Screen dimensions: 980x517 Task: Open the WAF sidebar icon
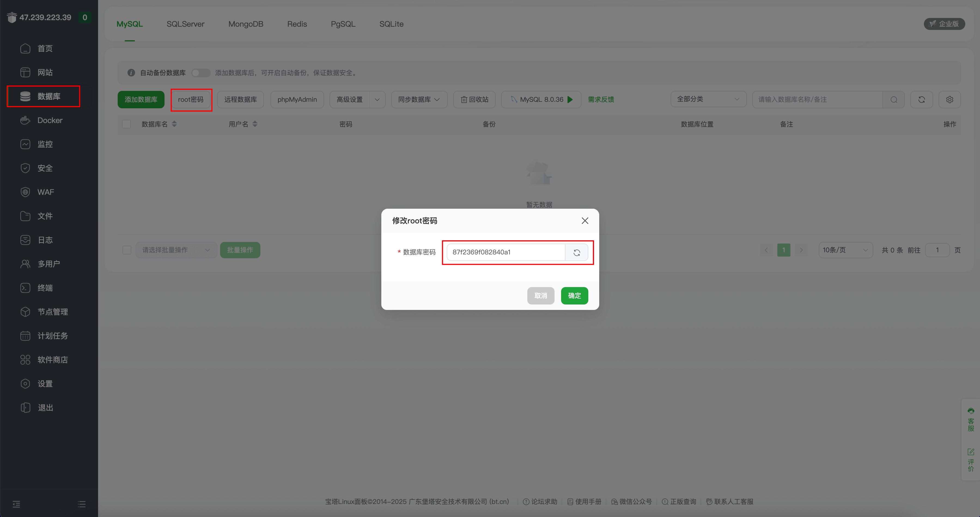25,192
